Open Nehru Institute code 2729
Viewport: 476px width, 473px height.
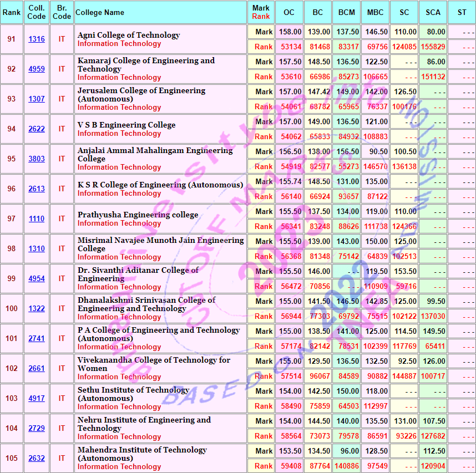tap(37, 429)
